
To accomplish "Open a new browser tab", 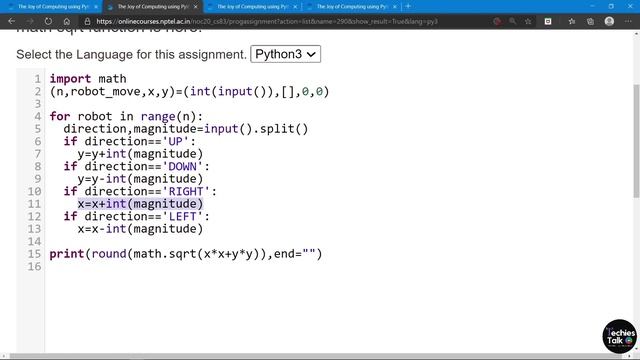I will 408,6.
